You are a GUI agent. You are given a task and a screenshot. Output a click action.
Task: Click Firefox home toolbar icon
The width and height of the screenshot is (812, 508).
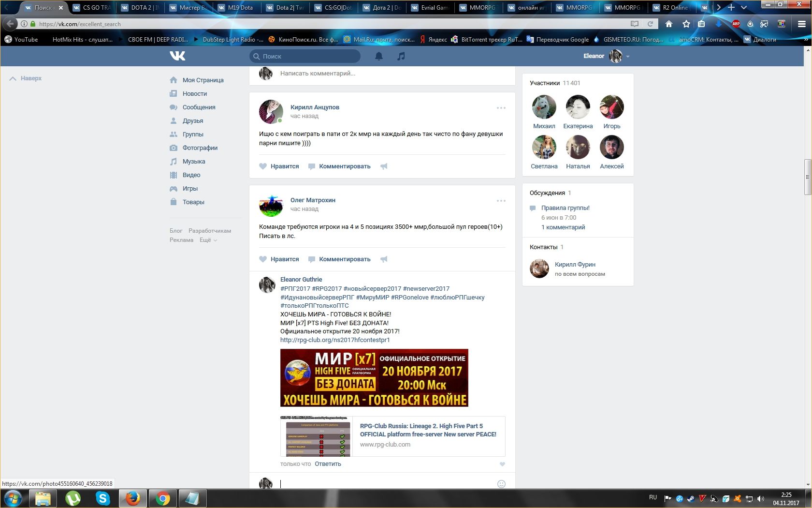pos(669,24)
